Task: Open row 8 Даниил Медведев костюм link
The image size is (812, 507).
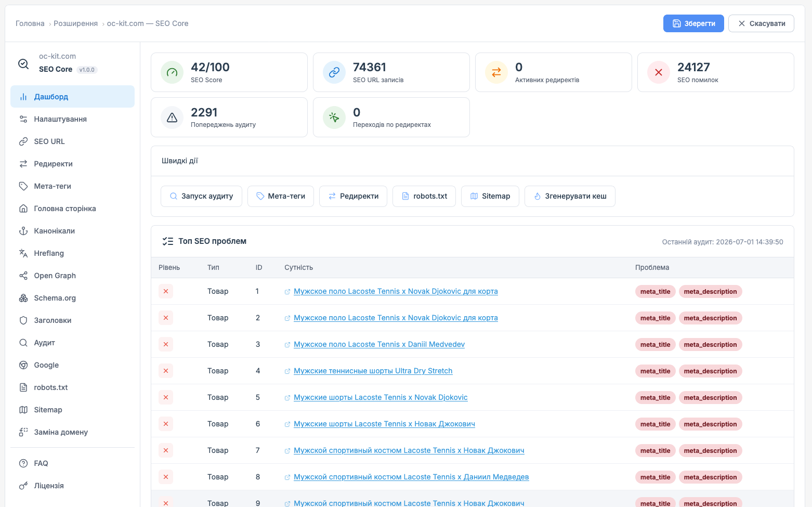Action: coord(411,477)
